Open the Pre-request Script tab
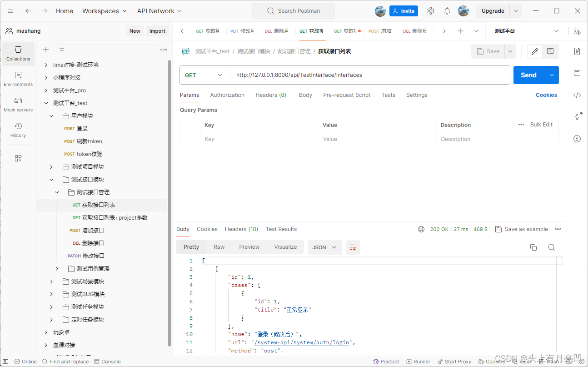Viewport: 588px width, 367px height. (347, 95)
